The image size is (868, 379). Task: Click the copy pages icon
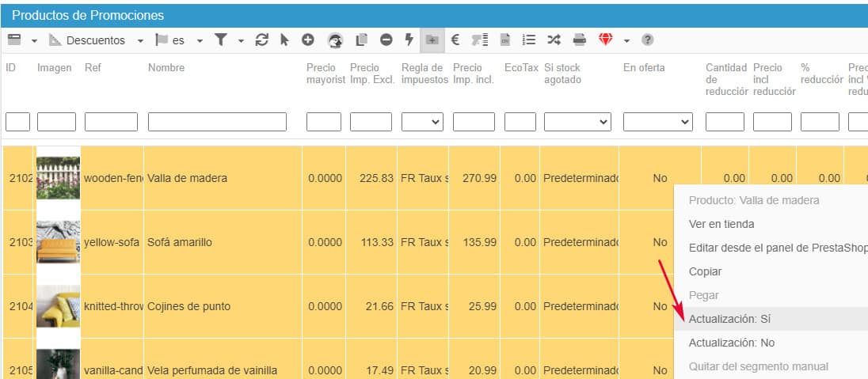click(362, 40)
